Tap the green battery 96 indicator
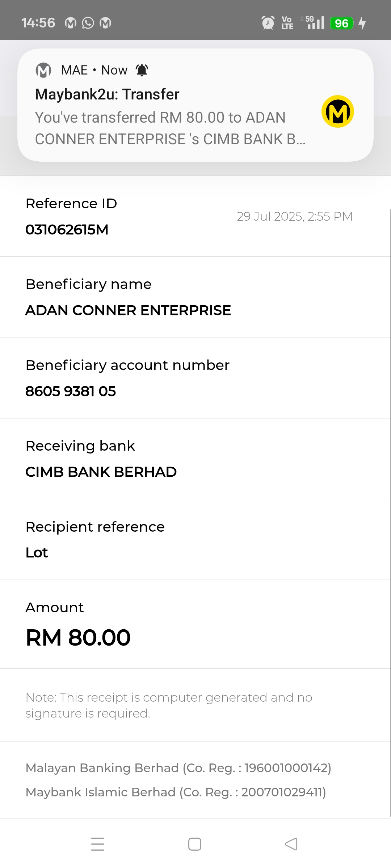 click(x=341, y=23)
